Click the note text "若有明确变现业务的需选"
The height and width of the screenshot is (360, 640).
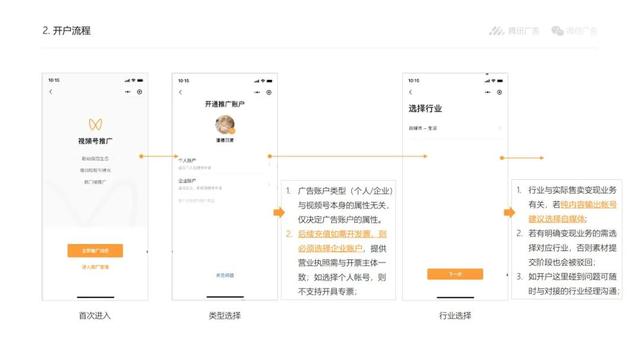pyautogui.click(x=572, y=233)
